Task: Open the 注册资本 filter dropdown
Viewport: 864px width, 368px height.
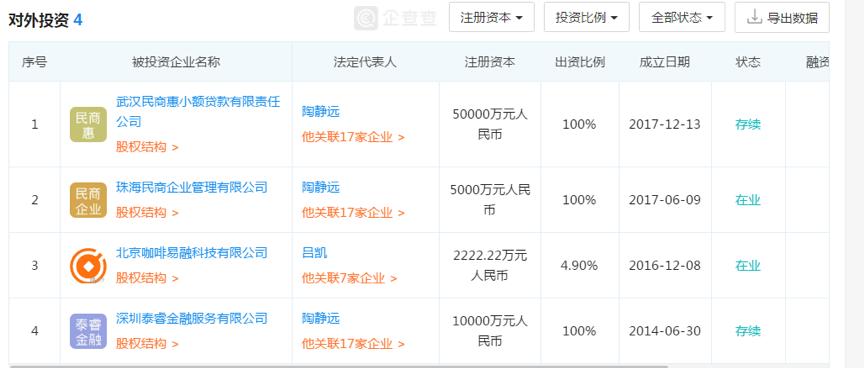Action: (492, 17)
